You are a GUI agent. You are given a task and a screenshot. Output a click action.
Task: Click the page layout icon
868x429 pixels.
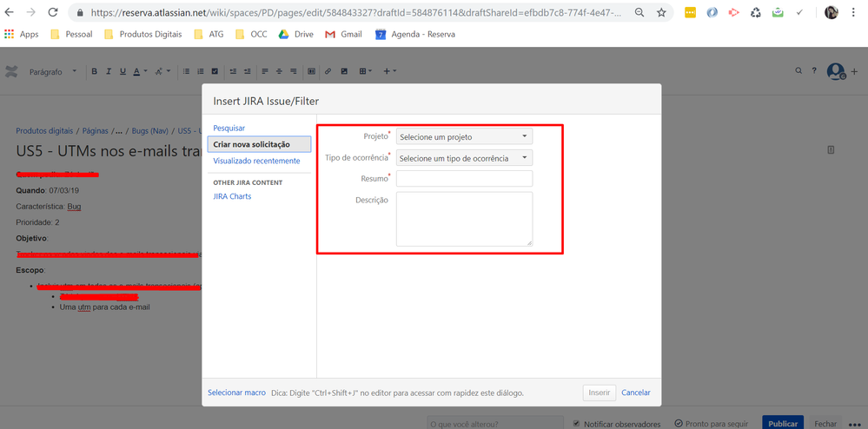click(x=312, y=71)
